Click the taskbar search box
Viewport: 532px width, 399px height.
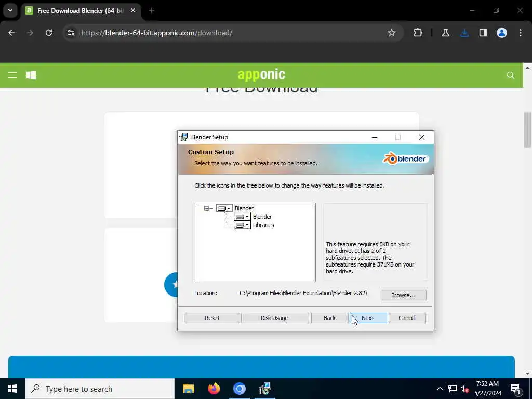[100, 389]
